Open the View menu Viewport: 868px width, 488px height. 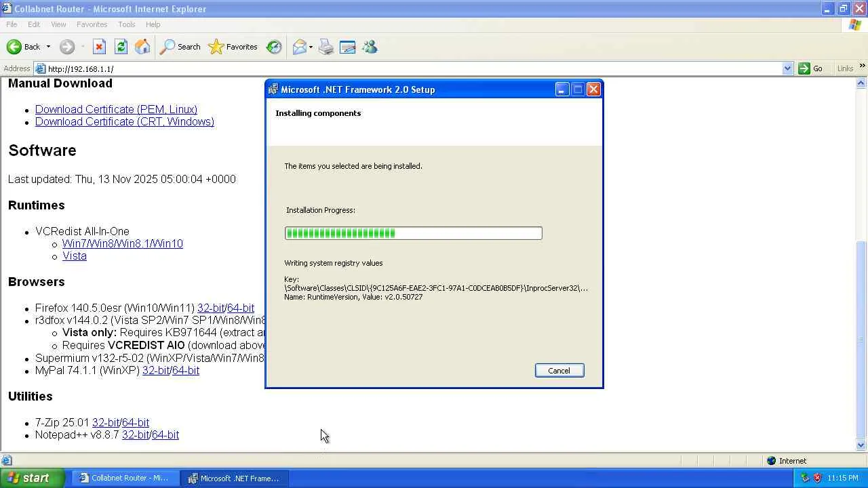pos(58,24)
